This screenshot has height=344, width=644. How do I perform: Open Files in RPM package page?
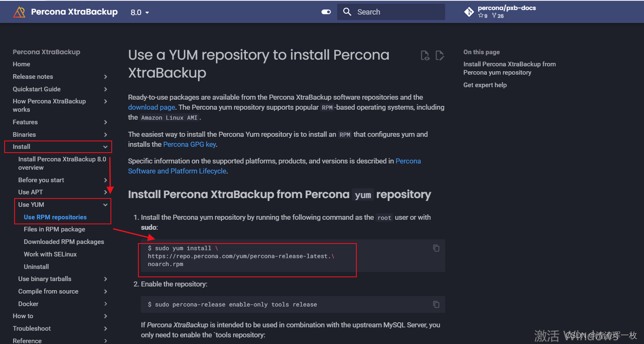pos(54,229)
